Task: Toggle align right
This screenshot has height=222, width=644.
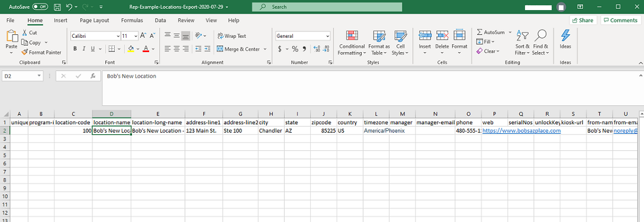Action: point(185,49)
